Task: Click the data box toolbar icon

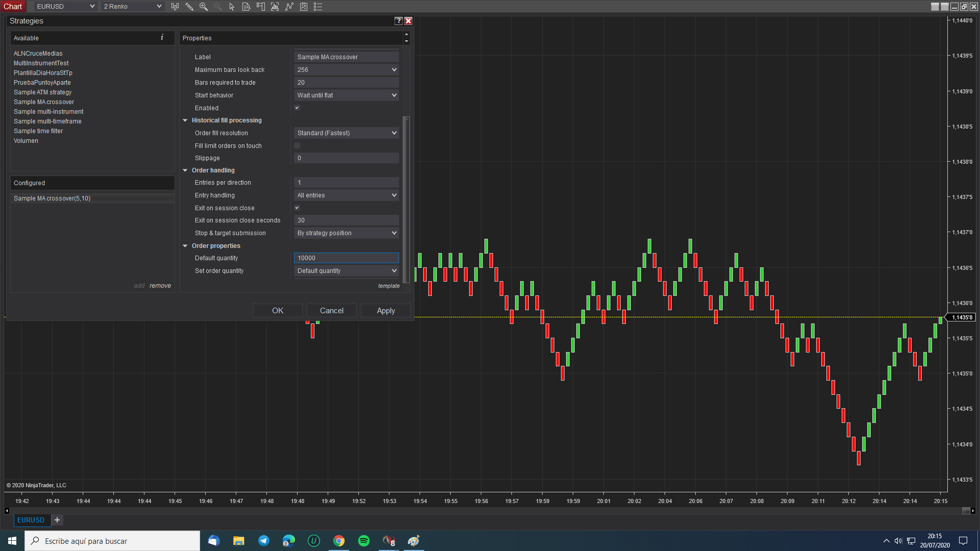Action: [x=247, y=7]
